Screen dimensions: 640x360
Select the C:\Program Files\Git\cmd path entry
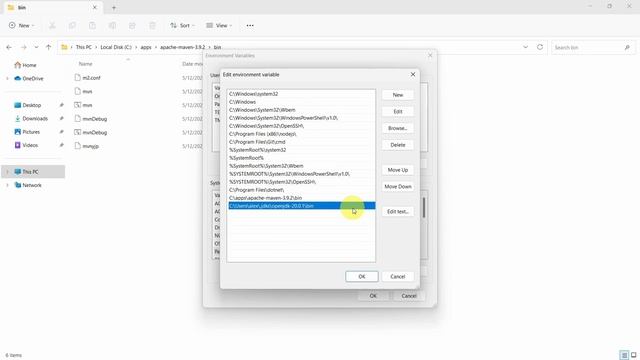click(301, 142)
